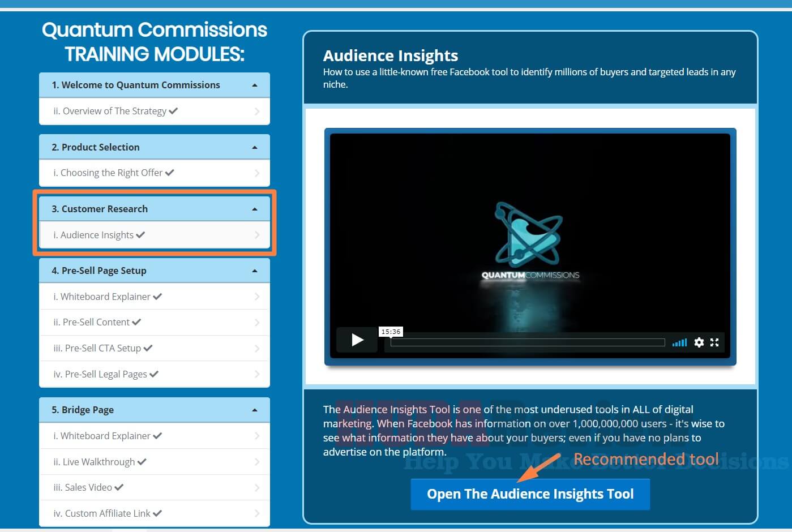Collapse the Product Selection module arrow
This screenshot has height=532, width=792.
[x=255, y=148]
